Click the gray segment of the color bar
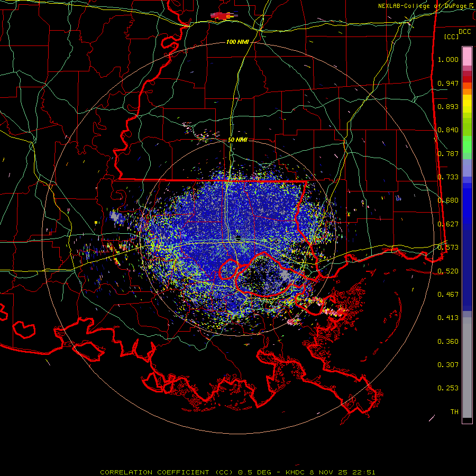 [467, 368]
